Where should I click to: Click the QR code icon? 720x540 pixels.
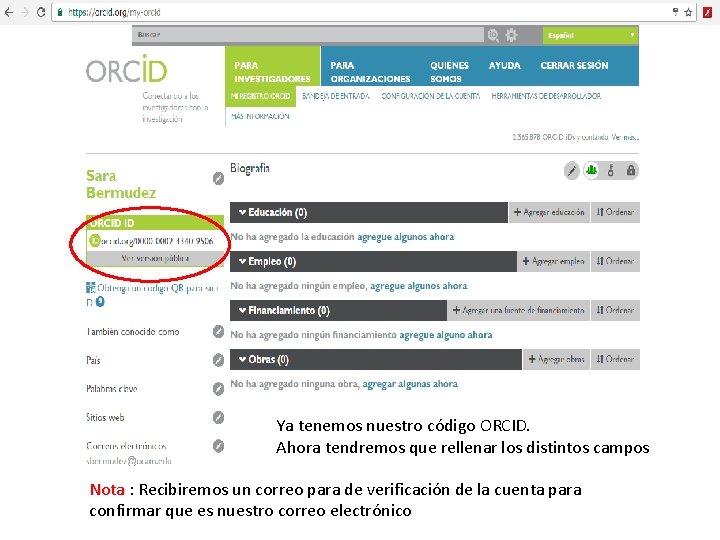click(90, 288)
